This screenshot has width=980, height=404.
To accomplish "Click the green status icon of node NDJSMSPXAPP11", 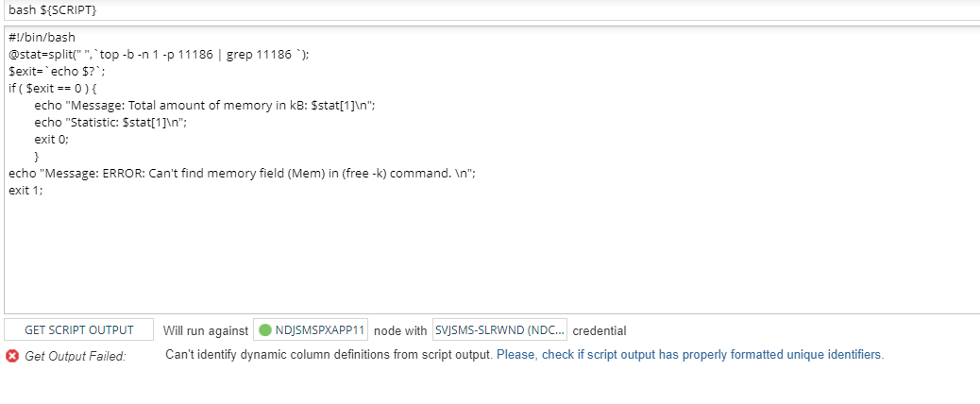I will 265,330.
